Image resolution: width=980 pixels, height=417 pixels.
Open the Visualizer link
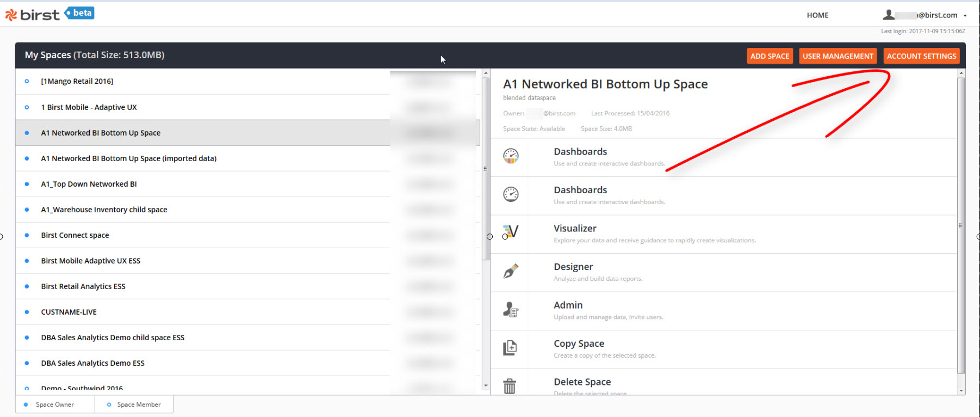[x=575, y=229]
